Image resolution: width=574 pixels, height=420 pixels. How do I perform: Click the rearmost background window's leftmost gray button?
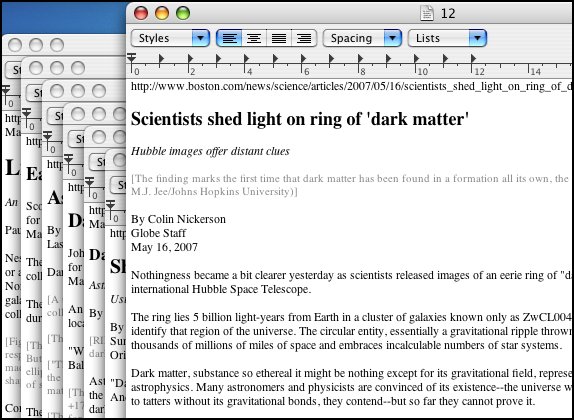[x=15, y=45]
